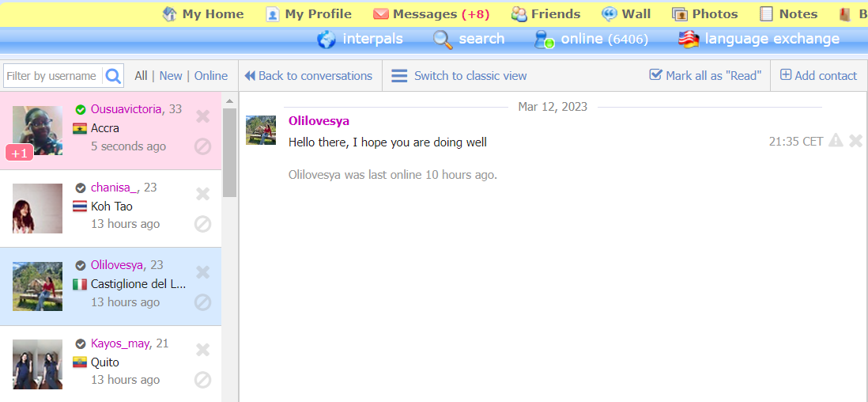Click the Ecuador flag beside Quito
Viewport: 868px width, 402px height.
coord(80,362)
